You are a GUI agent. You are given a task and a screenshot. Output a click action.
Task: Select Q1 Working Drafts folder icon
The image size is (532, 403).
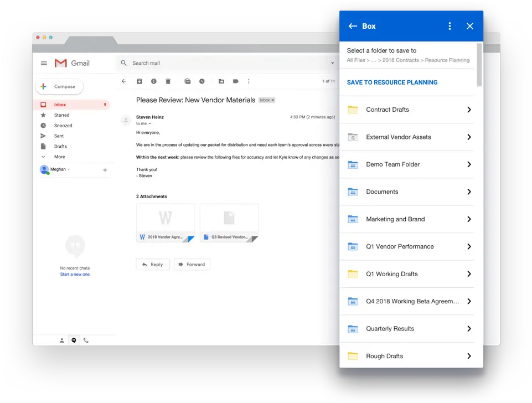[353, 274]
